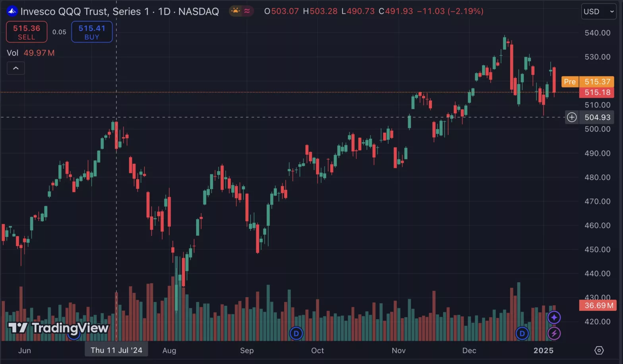The width and height of the screenshot is (623, 364).
Task: Click the purple star event marker icon
Action: click(554, 318)
